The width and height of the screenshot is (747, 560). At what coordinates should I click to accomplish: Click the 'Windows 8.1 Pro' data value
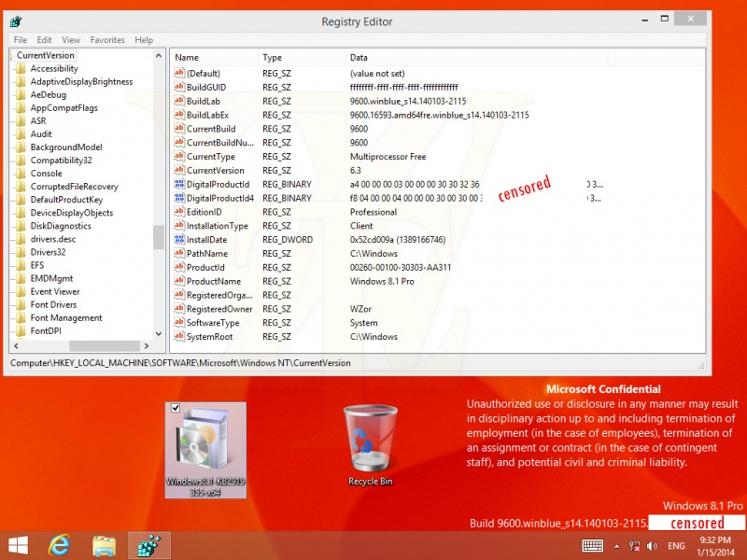[x=382, y=282]
